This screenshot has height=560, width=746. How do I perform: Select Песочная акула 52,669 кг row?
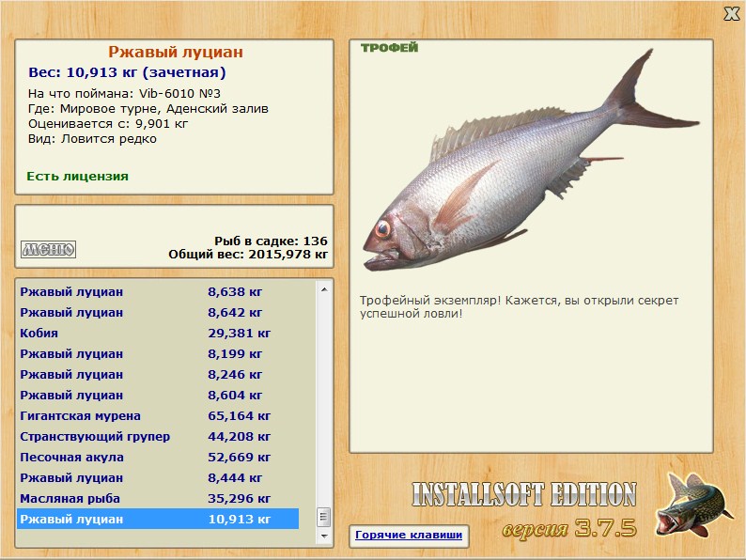point(158,458)
